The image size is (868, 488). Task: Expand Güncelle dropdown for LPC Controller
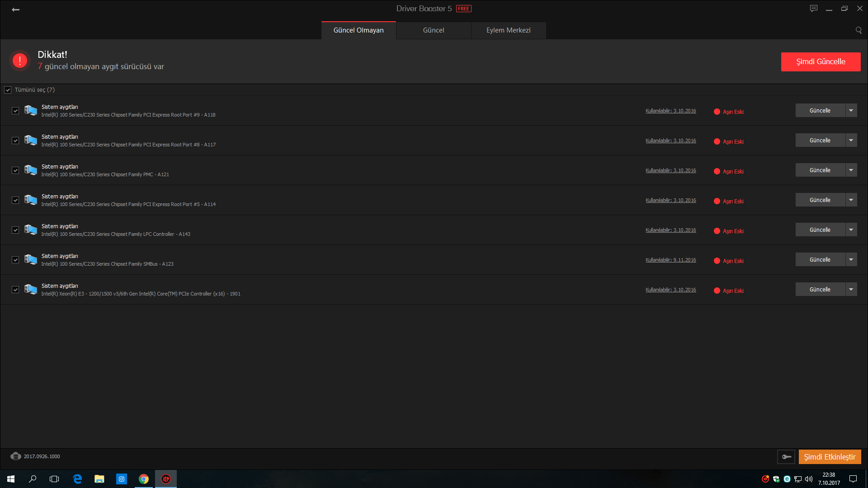tap(851, 230)
